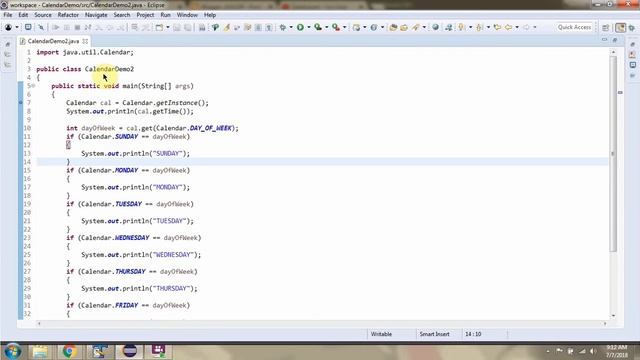The height and width of the screenshot is (360, 640).
Task: Open the External Tools dropdown arrow
Action: [x=344, y=27]
